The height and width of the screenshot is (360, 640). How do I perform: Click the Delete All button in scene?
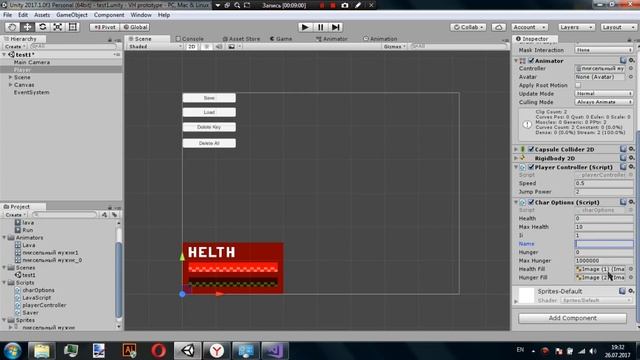(x=209, y=143)
